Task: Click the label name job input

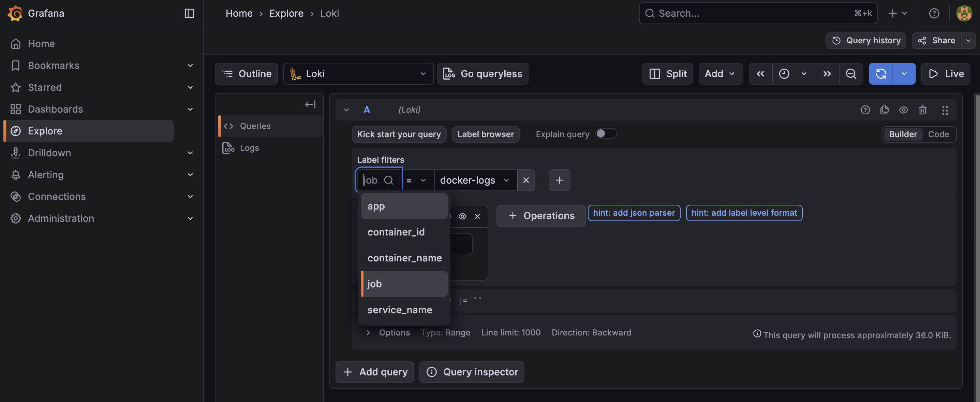Action: (x=378, y=180)
